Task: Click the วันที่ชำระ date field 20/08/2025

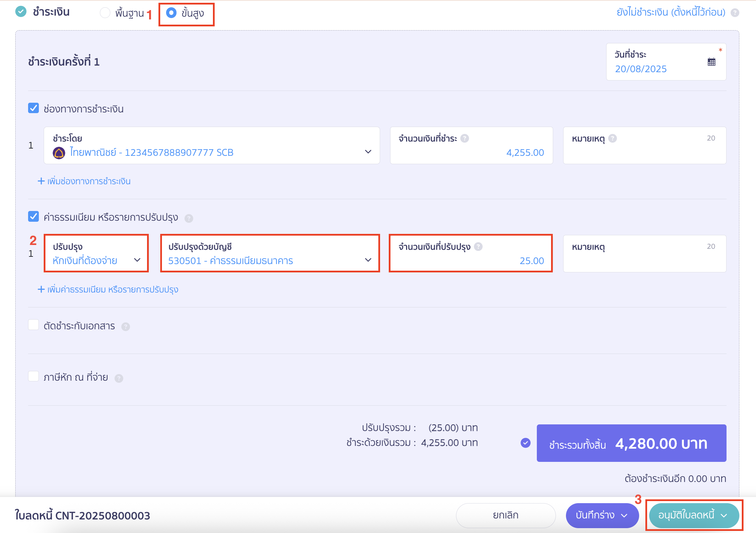Action: click(x=666, y=62)
